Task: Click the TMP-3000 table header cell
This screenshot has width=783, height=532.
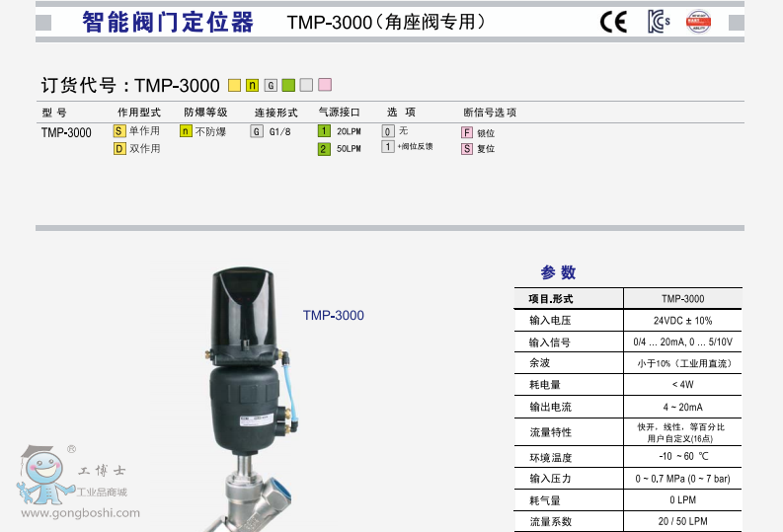Action: (682, 299)
